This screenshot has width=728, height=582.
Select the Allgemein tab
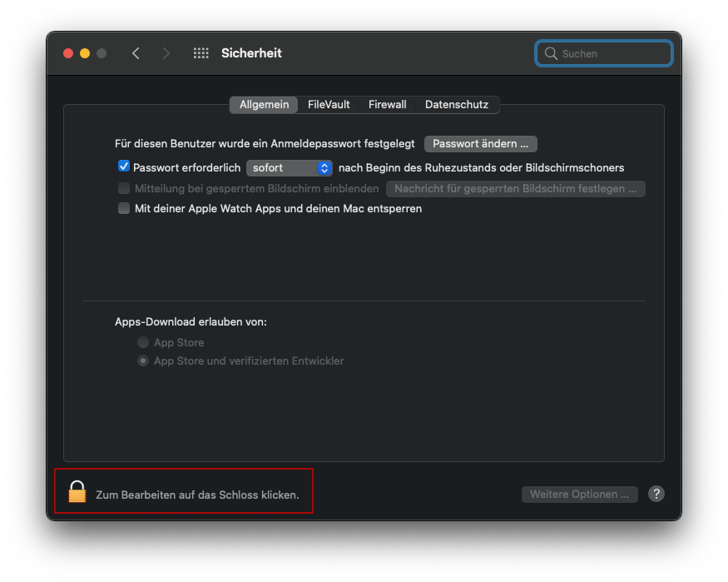click(x=264, y=104)
